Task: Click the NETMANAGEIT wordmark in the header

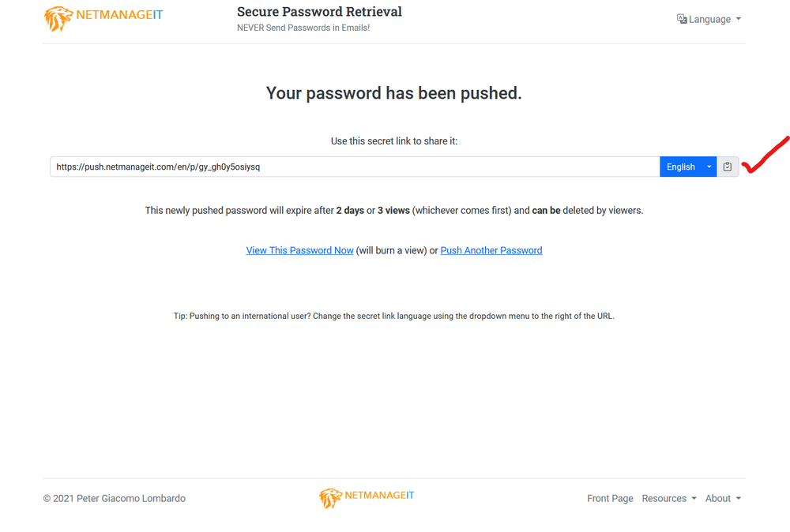Action: 119,14
